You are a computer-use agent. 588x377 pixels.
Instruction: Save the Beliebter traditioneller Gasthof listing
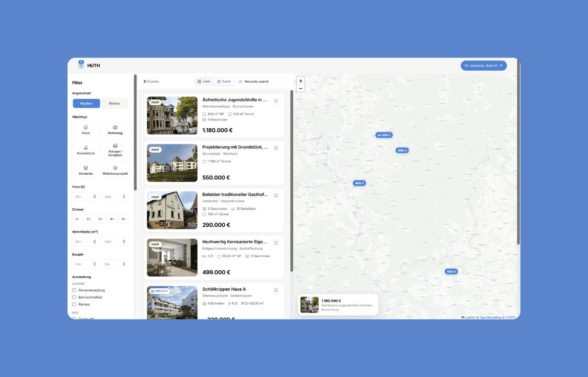(276, 195)
